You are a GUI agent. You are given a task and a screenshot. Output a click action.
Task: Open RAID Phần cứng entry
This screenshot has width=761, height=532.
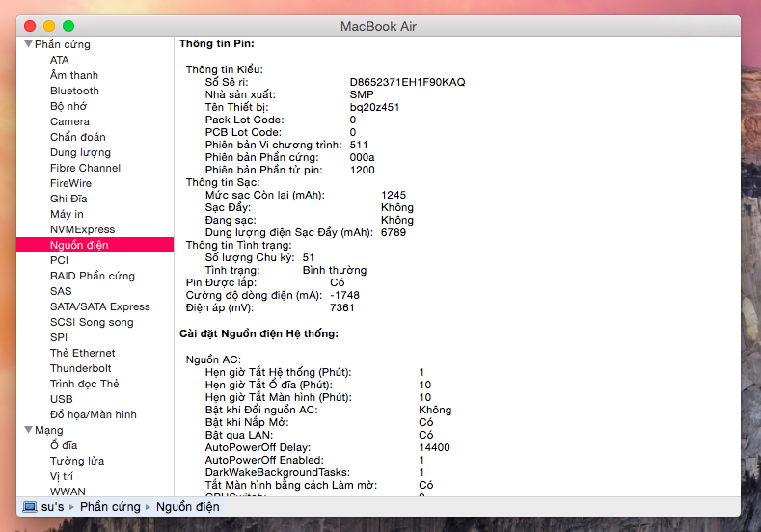click(93, 276)
